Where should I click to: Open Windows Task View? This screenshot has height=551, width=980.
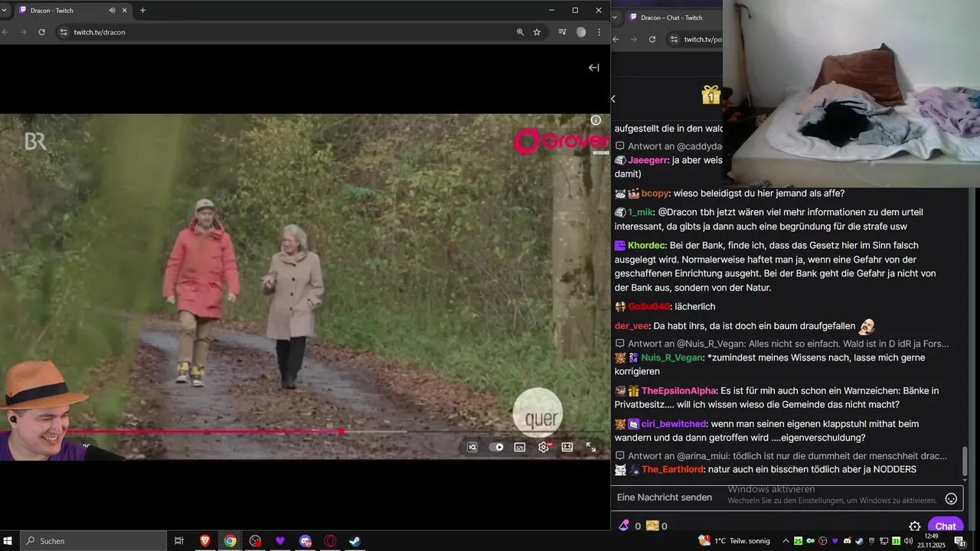click(x=179, y=541)
